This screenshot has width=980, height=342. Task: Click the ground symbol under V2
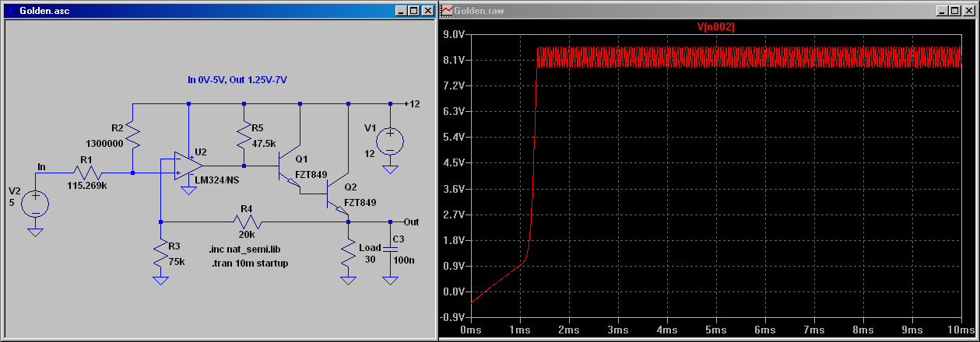coord(35,231)
